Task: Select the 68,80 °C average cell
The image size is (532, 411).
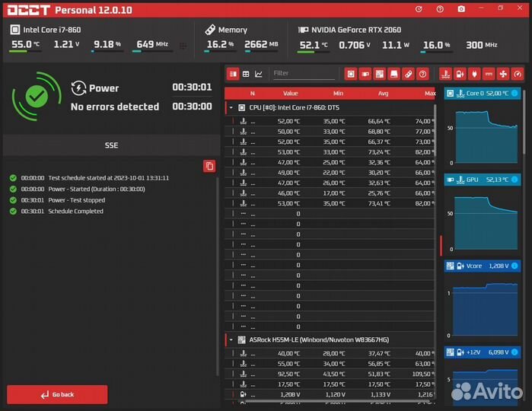Action: click(x=379, y=132)
